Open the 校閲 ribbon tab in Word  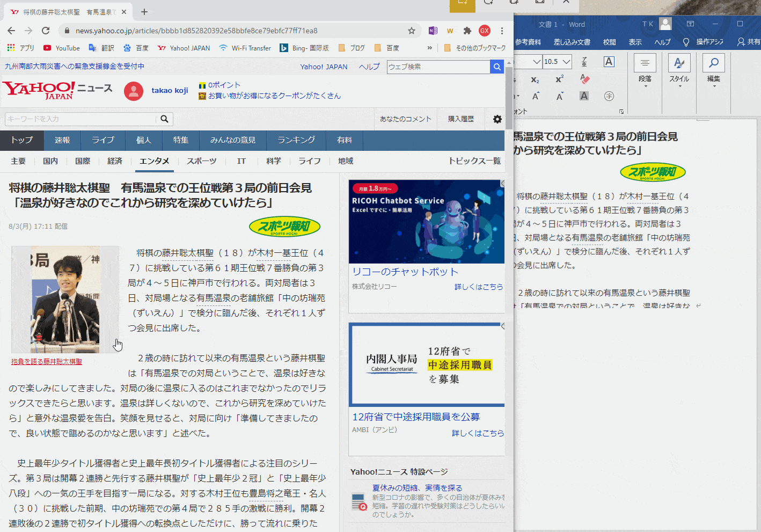pos(609,41)
